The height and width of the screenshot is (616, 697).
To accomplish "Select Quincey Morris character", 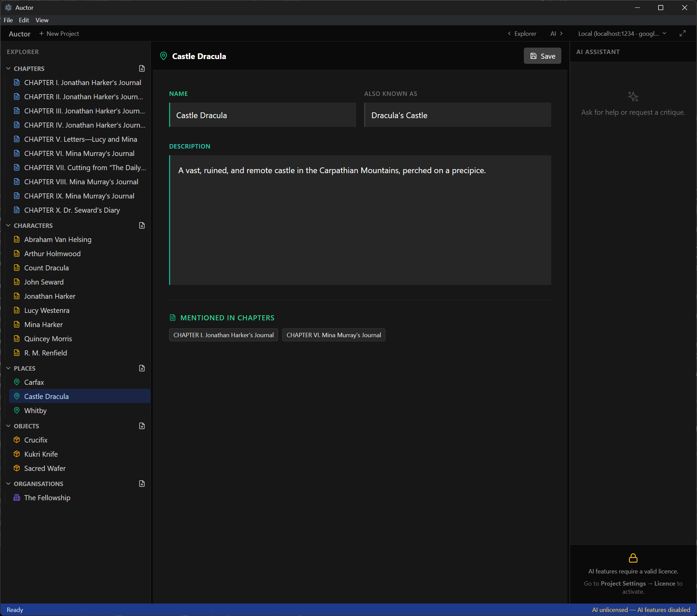I will pyautogui.click(x=80, y=338).
